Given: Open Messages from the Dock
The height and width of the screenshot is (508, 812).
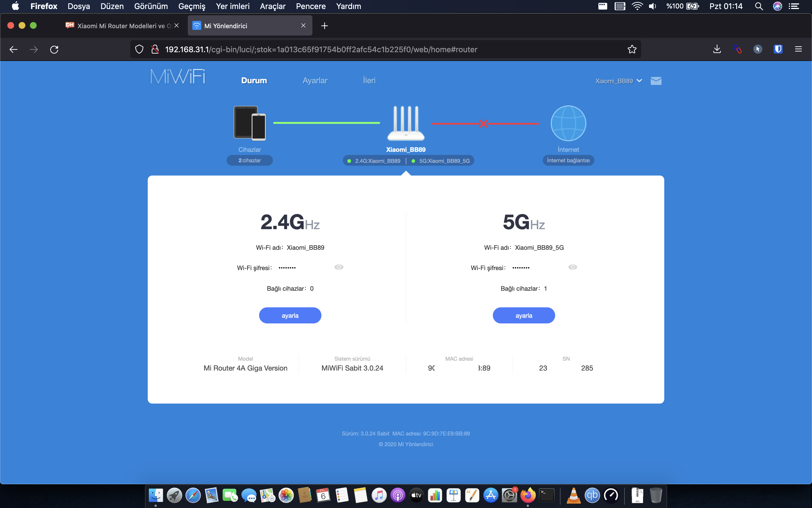Looking at the screenshot, I should click(249, 495).
